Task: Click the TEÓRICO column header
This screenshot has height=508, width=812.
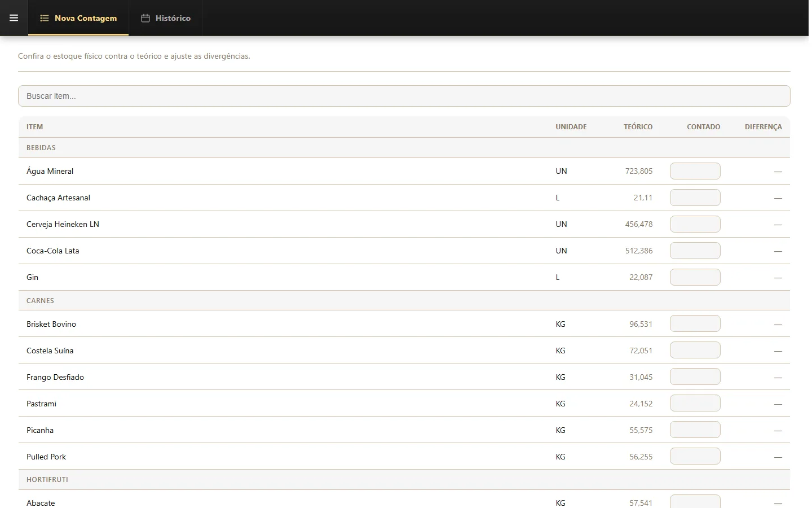Action: point(638,127)
